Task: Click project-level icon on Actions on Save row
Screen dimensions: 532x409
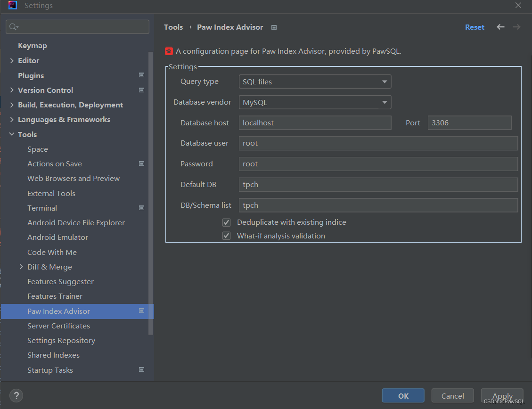Action: pyautogui.click(x=142, y=164)
